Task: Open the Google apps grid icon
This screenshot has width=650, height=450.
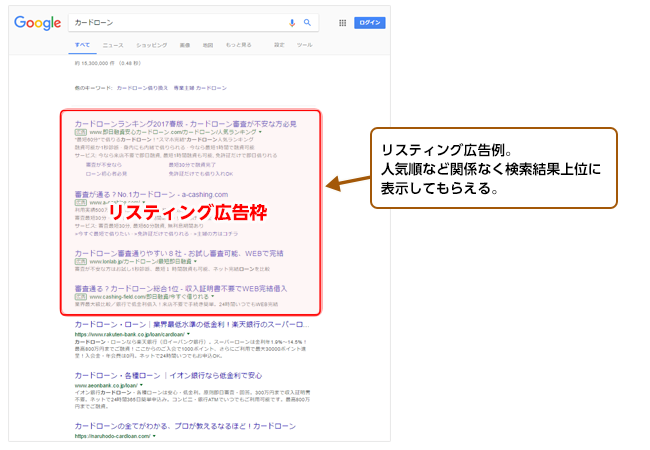Action: (343, 22)
